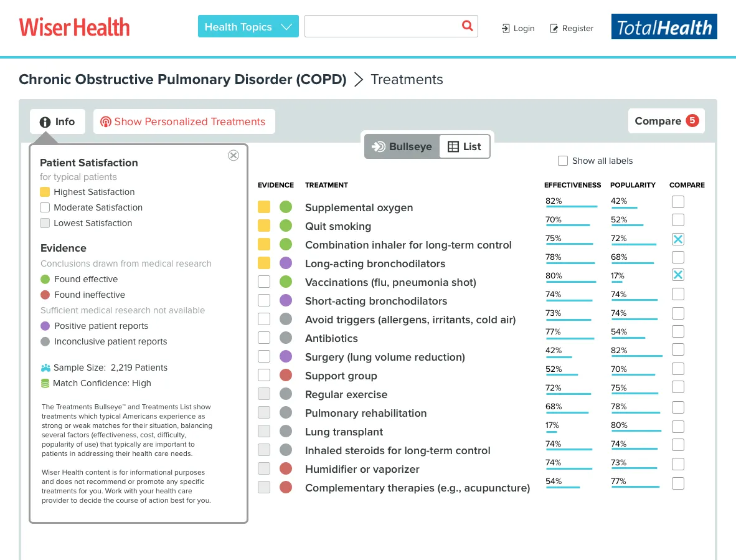Click the Info circle icon

pyautogui.click(x=45, y=122)
